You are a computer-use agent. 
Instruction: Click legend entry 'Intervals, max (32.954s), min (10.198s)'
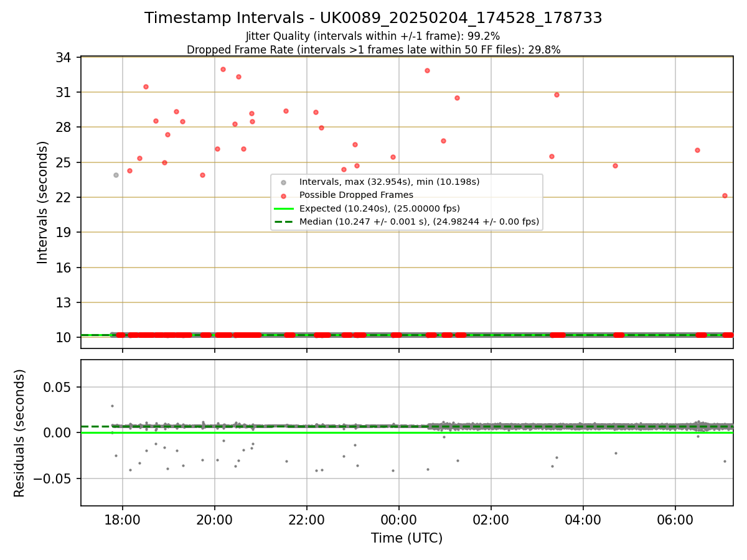[x=390, y=182]
